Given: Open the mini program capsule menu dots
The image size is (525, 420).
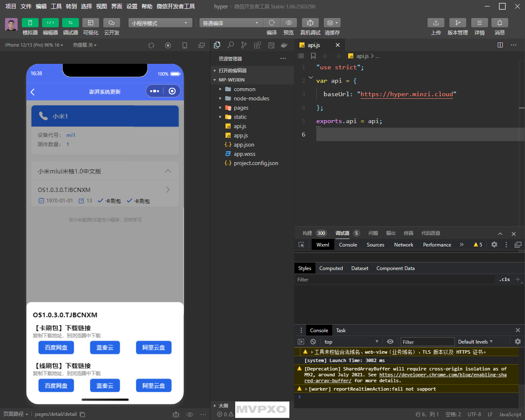Looking at the screenshot, I should pyautogui.click(x=155, y=91).
